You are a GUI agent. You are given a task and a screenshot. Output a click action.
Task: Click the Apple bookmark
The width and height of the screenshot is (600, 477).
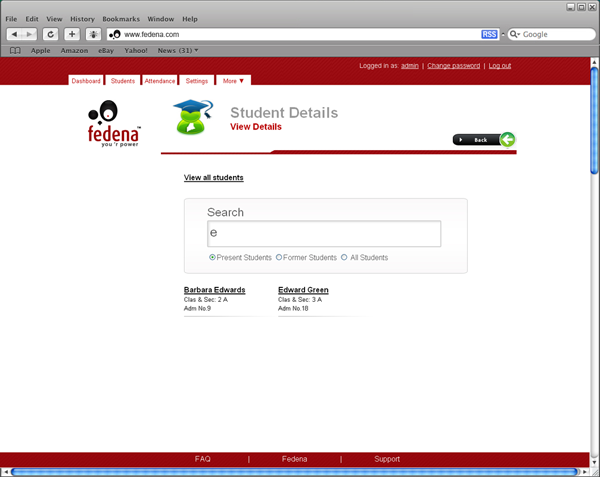[41, 50]
